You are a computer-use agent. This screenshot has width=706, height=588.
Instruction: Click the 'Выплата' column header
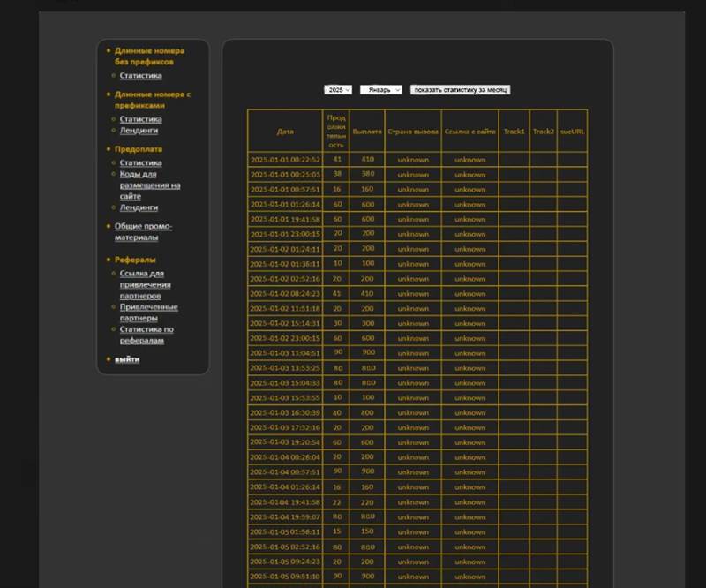coord(367,132)
